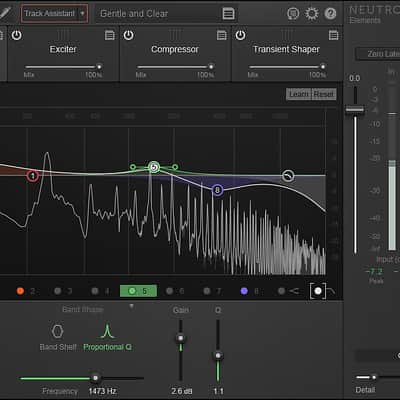Click the Learn button
The width and height of the screenshot is (400, 400).
pyautogui.click(x=299, y=94)
